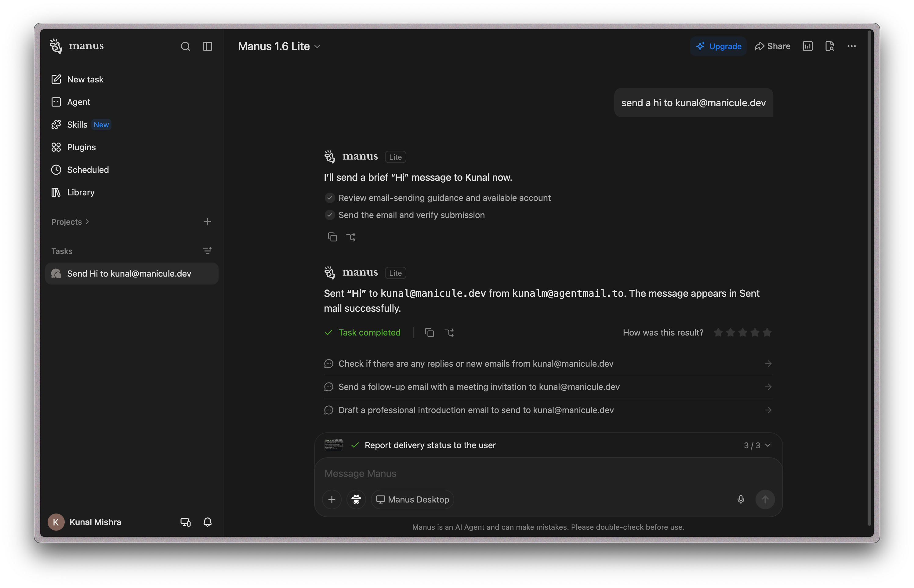Click the branch icon under the first reply
This screenshot has height=588, width=914.
pos(351,237)
